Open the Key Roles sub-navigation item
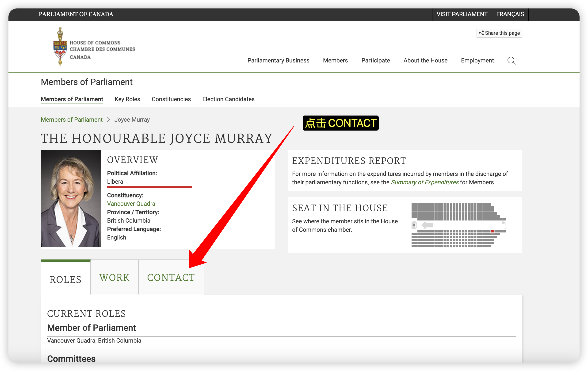Viewport: 588px width, 371px height. (x=127, y=99)
